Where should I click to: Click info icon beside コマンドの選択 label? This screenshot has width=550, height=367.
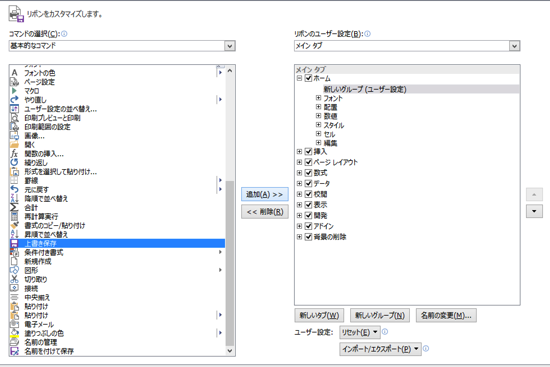coord(64,34)
